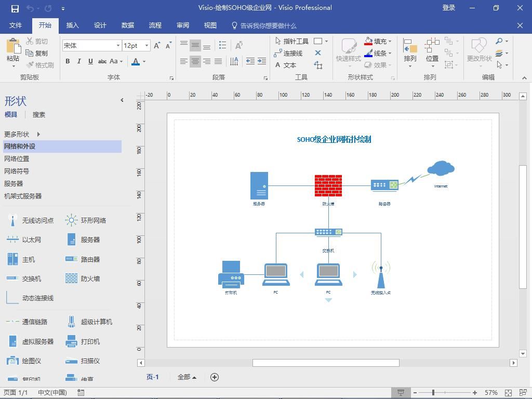Screen dimensions: 532x399
Task: Toggle Underline formatting
Action: tap(90, 61)
